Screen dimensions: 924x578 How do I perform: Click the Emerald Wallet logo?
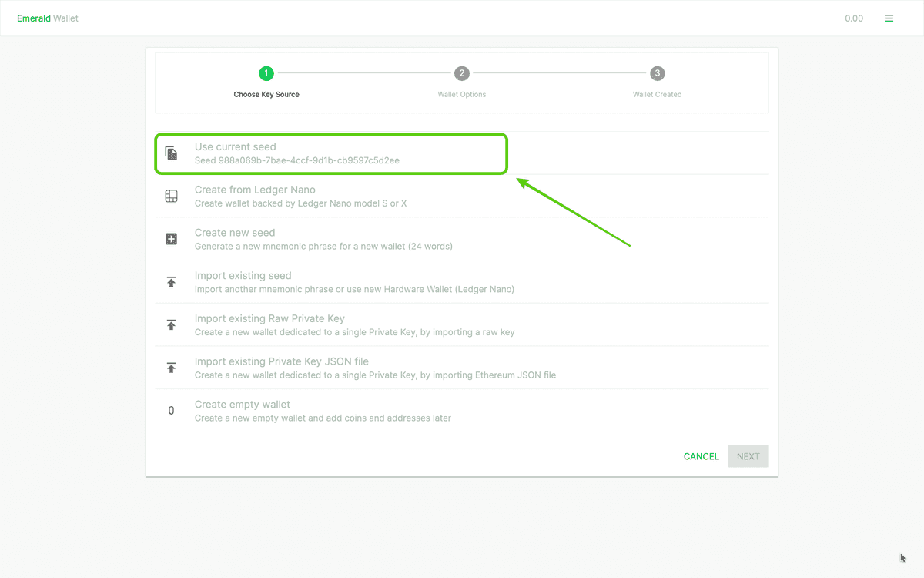pyautogui.click(x=48, y=18)
